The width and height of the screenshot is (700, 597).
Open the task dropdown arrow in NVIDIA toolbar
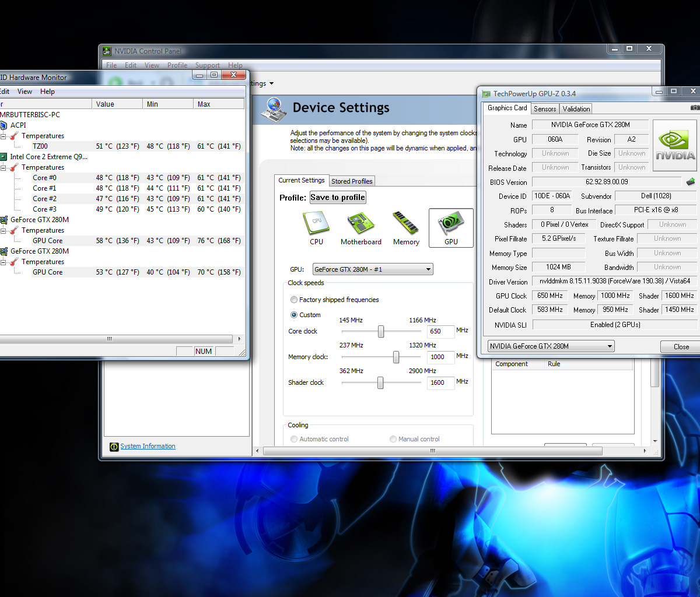tap(271, 83)
